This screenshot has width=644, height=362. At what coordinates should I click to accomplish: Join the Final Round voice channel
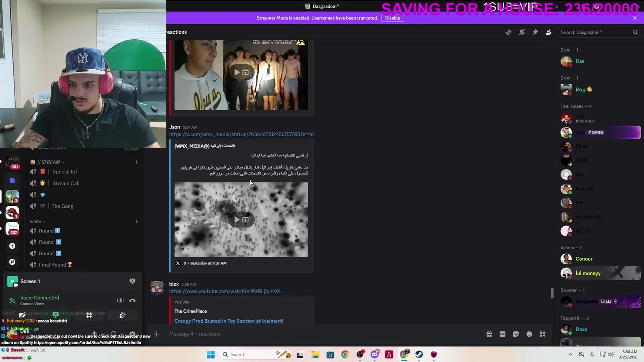tap(55, 265)
